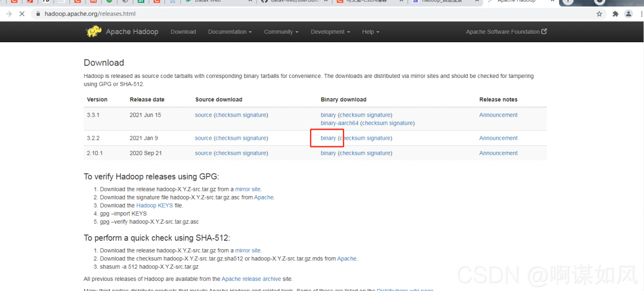
Task: Open the Hadoop KEYS file link
Action: pyautogui.click(x=154, y=206)
